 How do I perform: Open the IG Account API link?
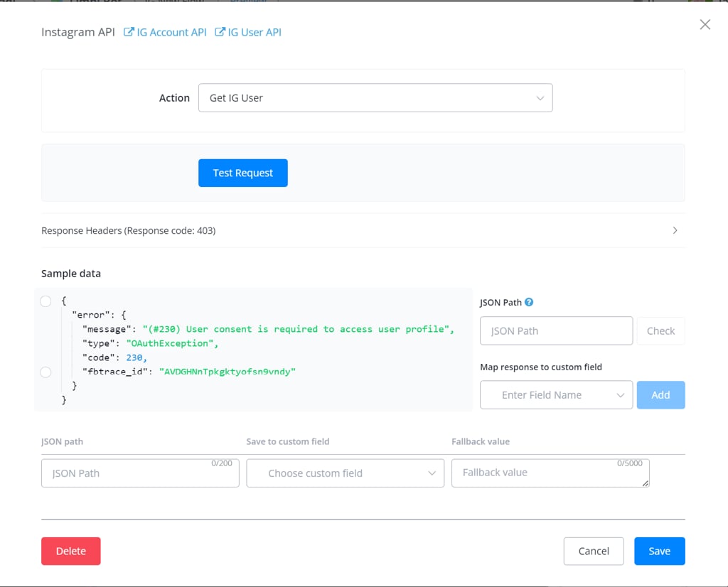click(x=165, y=32)
